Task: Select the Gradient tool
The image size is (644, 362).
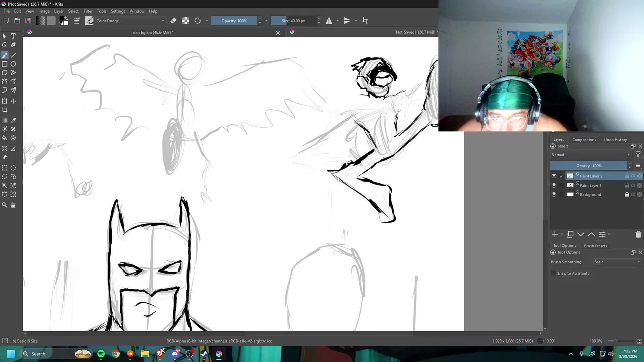Action: click(x=5, y=121)
